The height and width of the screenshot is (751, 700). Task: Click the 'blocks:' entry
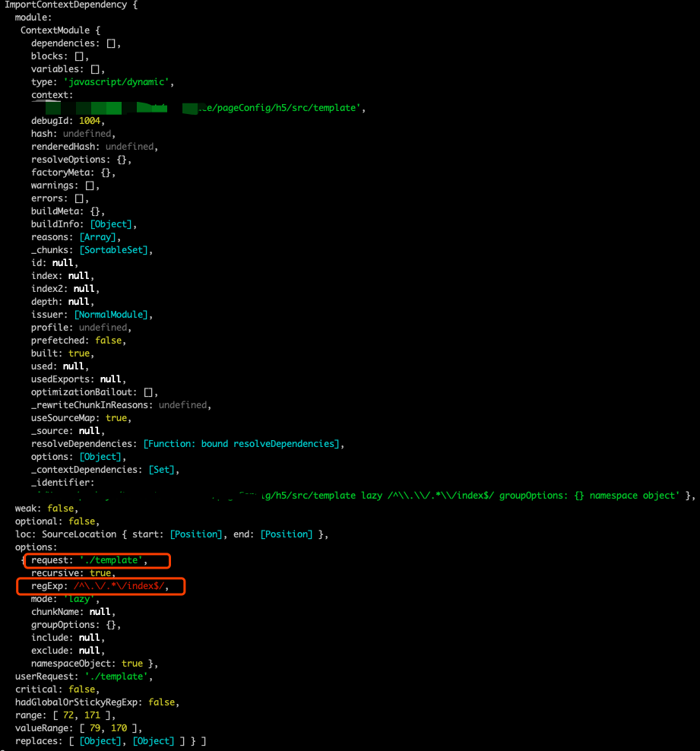click(60, 56)
